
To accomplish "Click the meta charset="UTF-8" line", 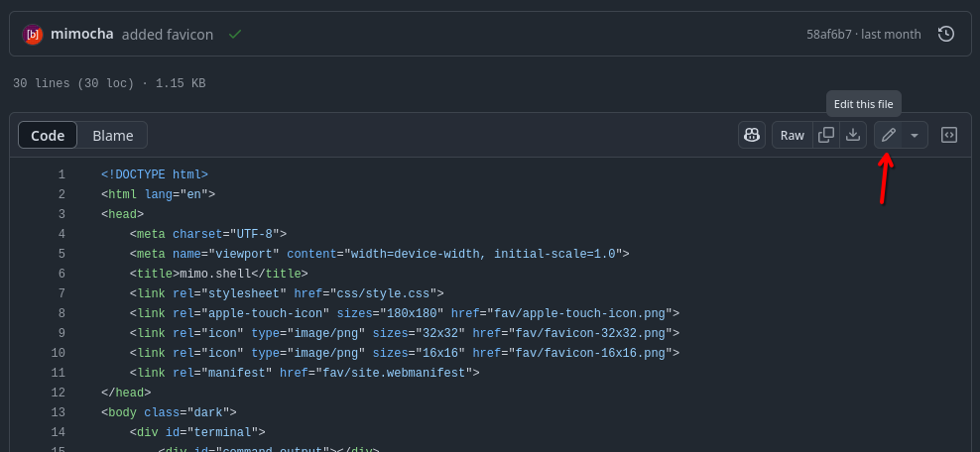I will point(208,234).
